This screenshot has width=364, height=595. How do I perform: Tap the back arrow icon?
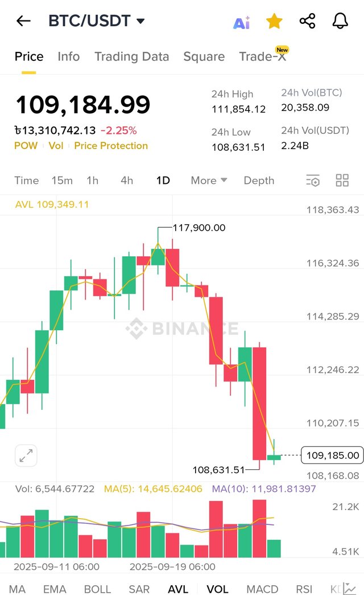pos(23,22)
